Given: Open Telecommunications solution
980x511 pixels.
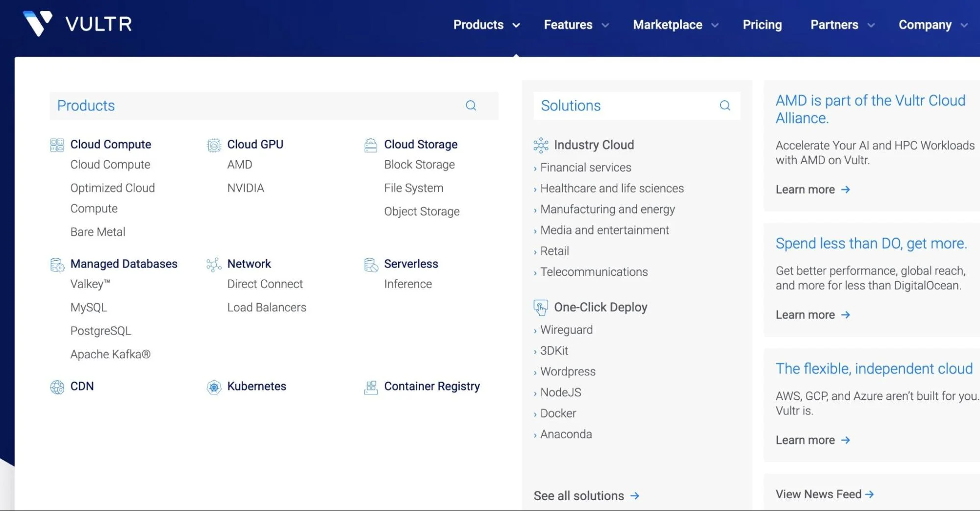Looking at the screenshot, I should [594, 272].
